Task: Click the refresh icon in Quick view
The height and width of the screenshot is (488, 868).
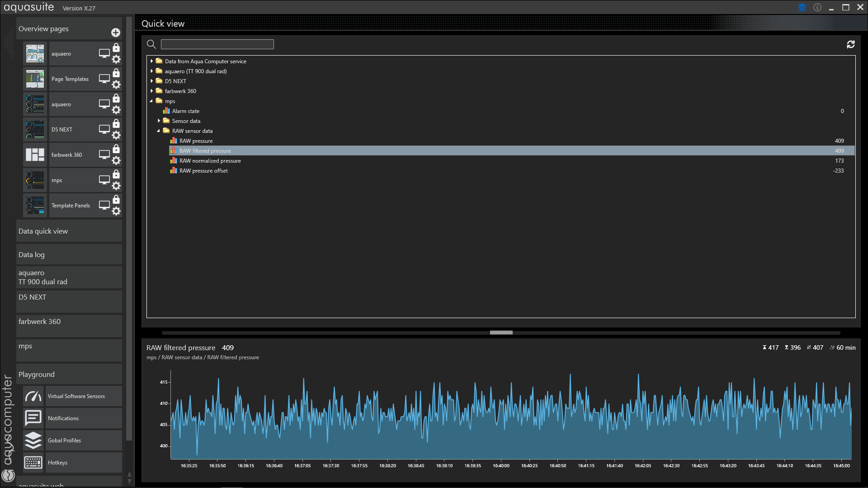Action: (x=851, y=44)
